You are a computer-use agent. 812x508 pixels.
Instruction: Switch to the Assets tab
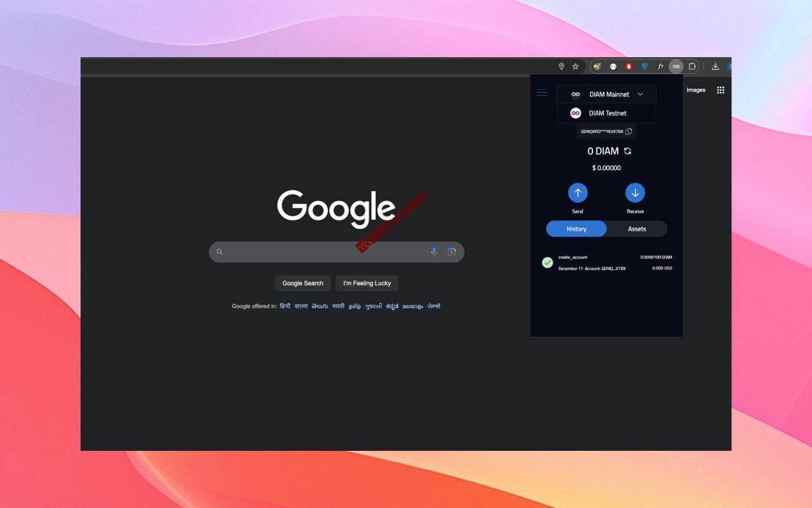pyautogui.click(x=637, y=229)
